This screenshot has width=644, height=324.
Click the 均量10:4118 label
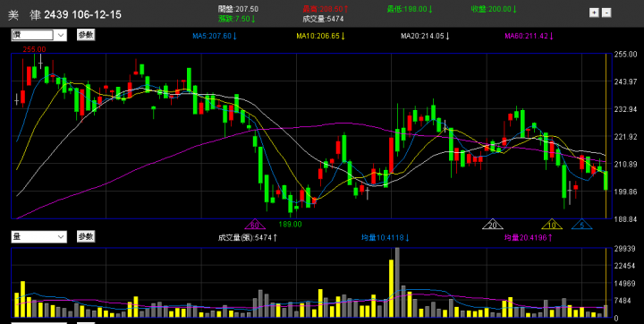(386, 238)
